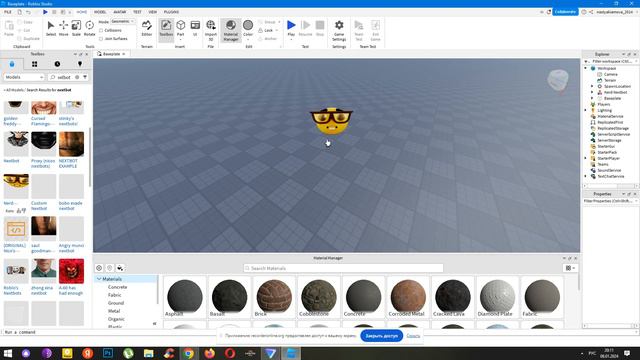Switch to Toolbox Marketplace tab icon
This screenshot has width=640, height=360.
[12, 64]
